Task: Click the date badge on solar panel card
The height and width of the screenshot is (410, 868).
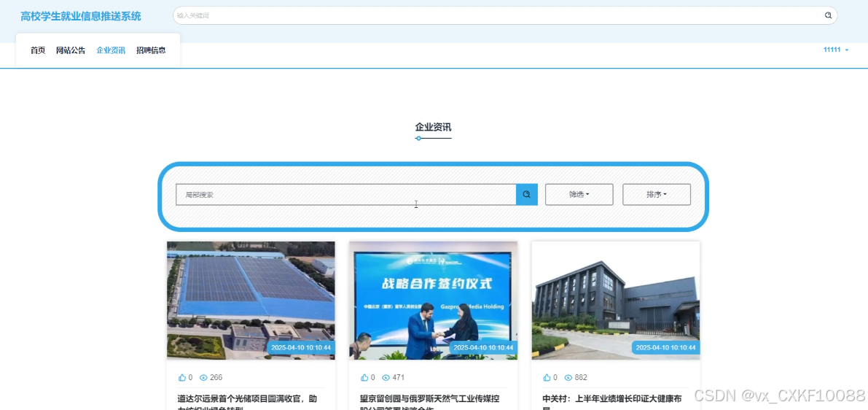Action: (301, 347)
